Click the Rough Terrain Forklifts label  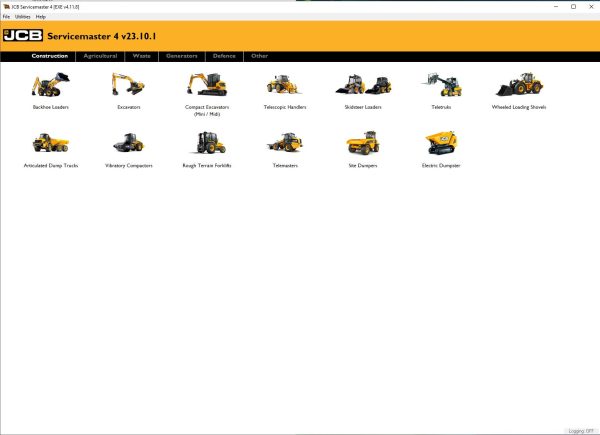(207, 166)
